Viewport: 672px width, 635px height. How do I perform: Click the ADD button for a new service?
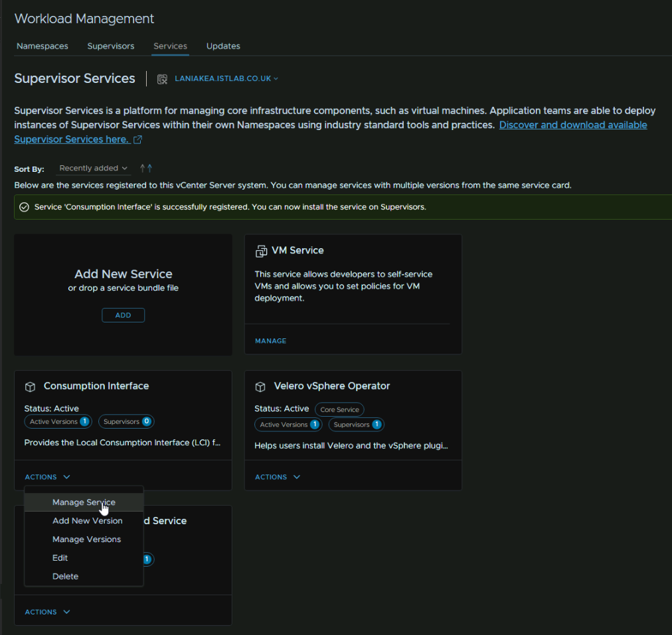tap(123, 315)
